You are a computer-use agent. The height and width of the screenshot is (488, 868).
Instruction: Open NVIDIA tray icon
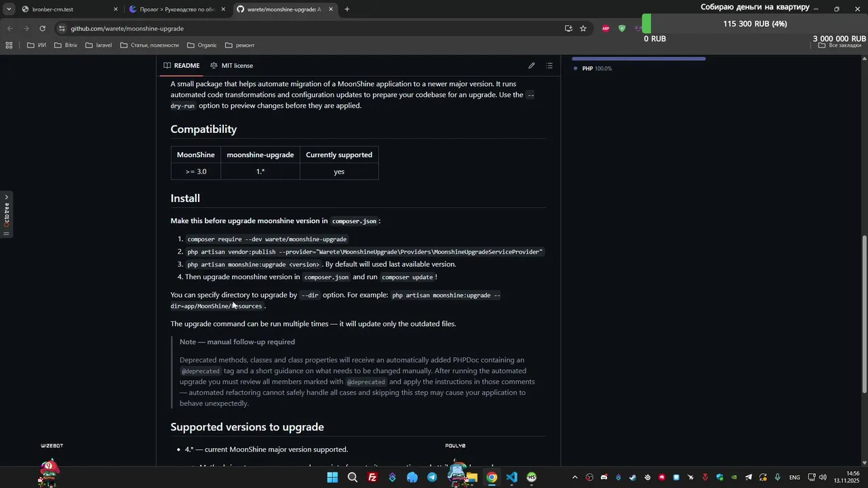(x=734, y=477)
